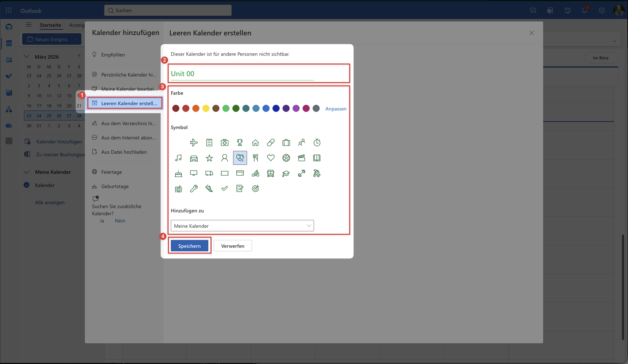Open Feiertage in calendar menu
The height and width of the screenshot is (364, 628).
point(111,172)
